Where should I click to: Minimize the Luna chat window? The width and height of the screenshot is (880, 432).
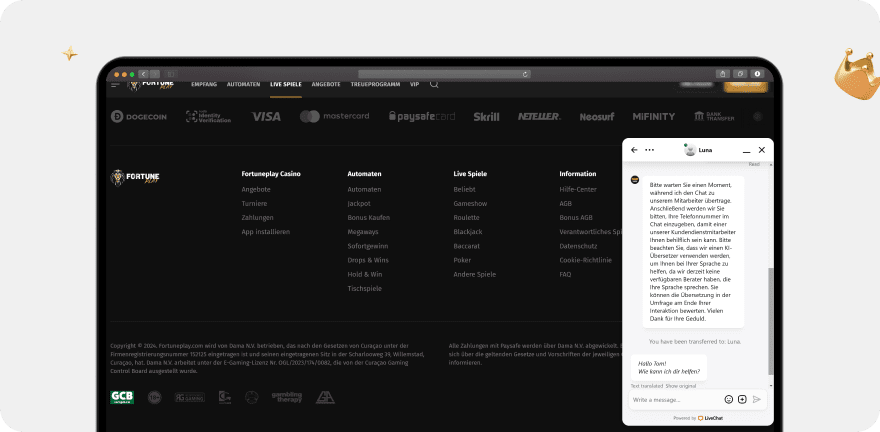point(746,150)
